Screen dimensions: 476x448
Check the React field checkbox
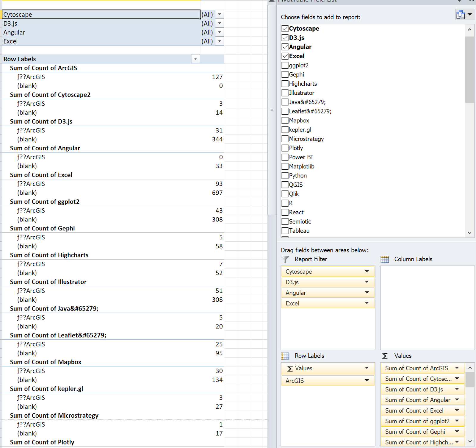coord(285,213)
